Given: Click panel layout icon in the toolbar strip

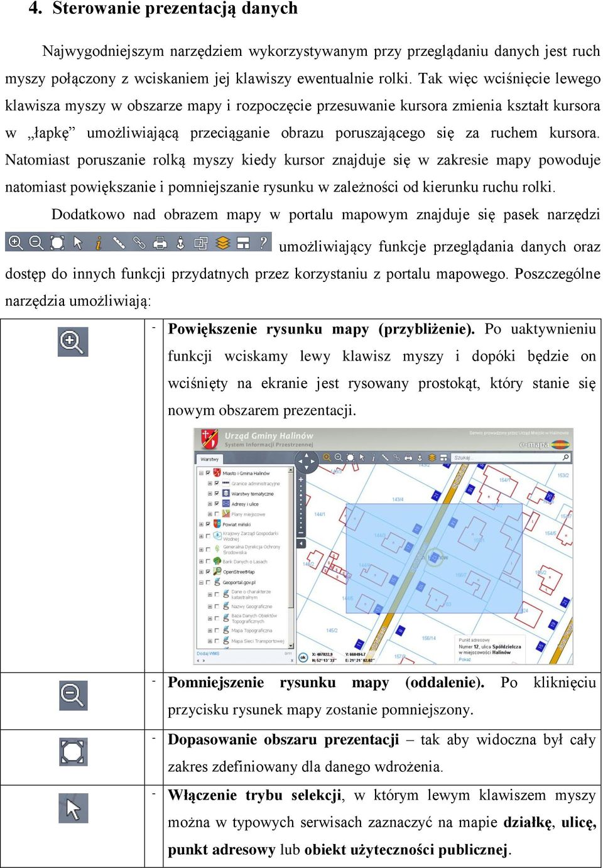Looking at the screenshot, I should point(243,242).
